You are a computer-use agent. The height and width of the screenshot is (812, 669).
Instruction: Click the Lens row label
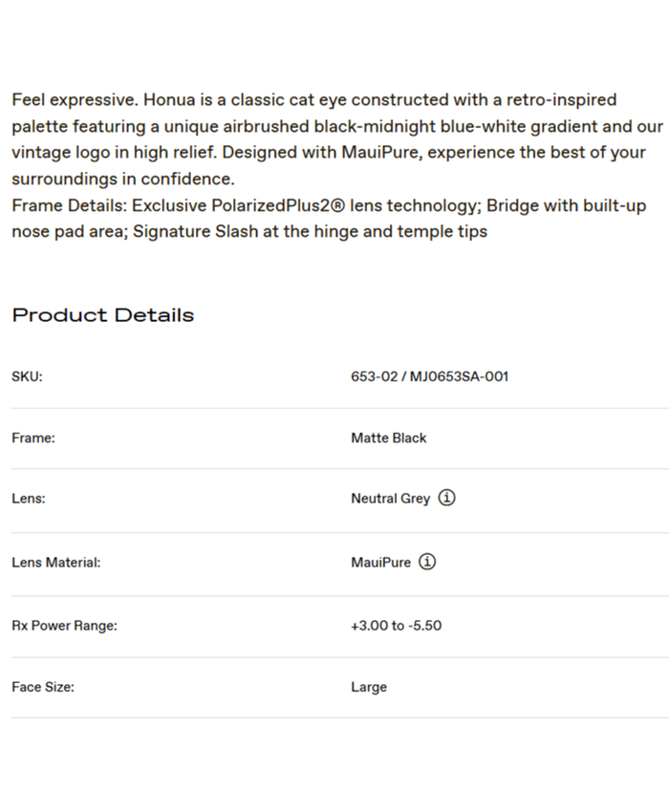tap(28, 499)
